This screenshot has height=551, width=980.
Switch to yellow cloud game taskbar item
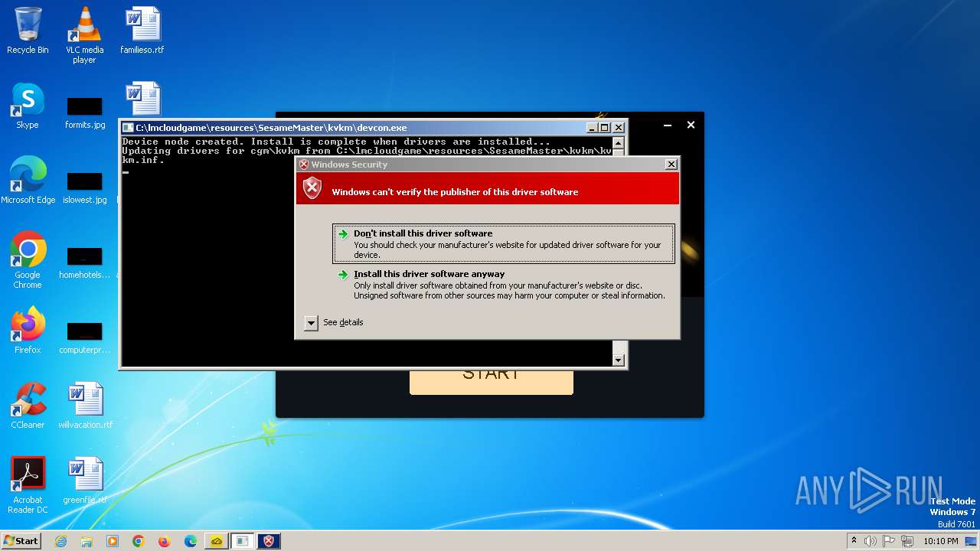217,541
